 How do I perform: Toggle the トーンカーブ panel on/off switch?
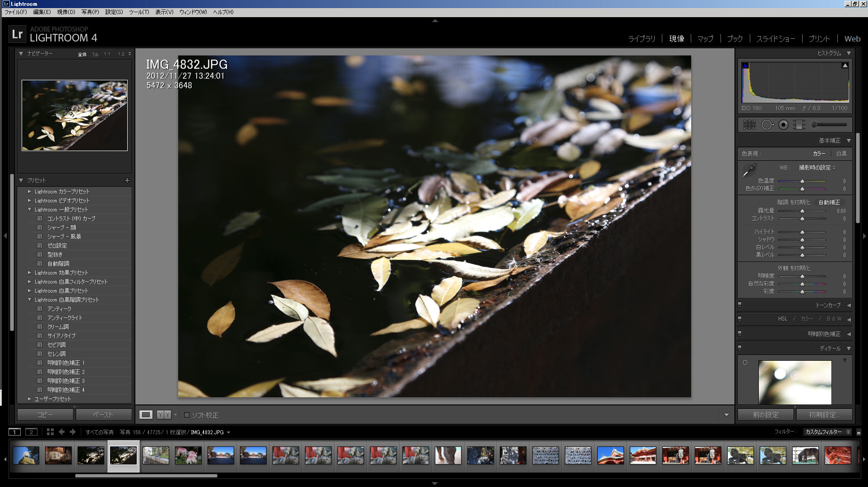[x=740, y=305]
